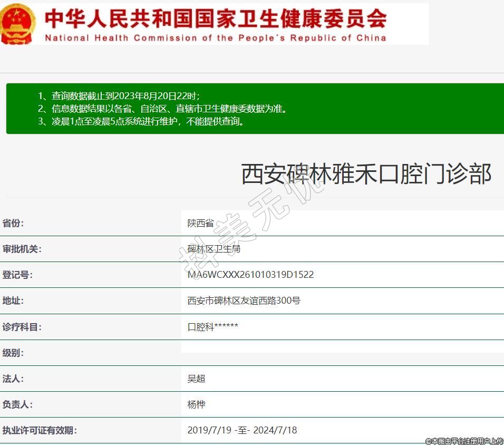Click the address value 友谊西路300号

(244, 301)
